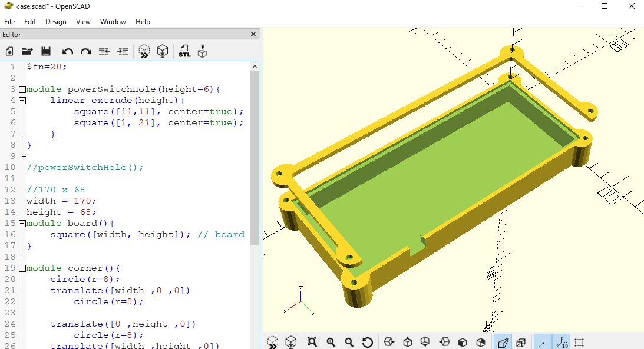
Task: Unindent the selected code
Action: coord(104,51)
